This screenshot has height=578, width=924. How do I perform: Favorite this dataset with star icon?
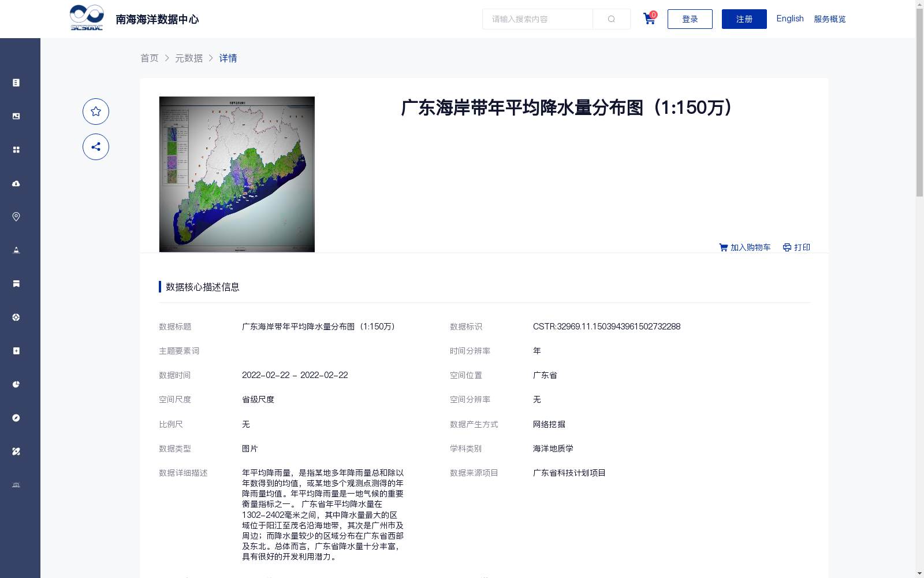click(x=96, y=112)
